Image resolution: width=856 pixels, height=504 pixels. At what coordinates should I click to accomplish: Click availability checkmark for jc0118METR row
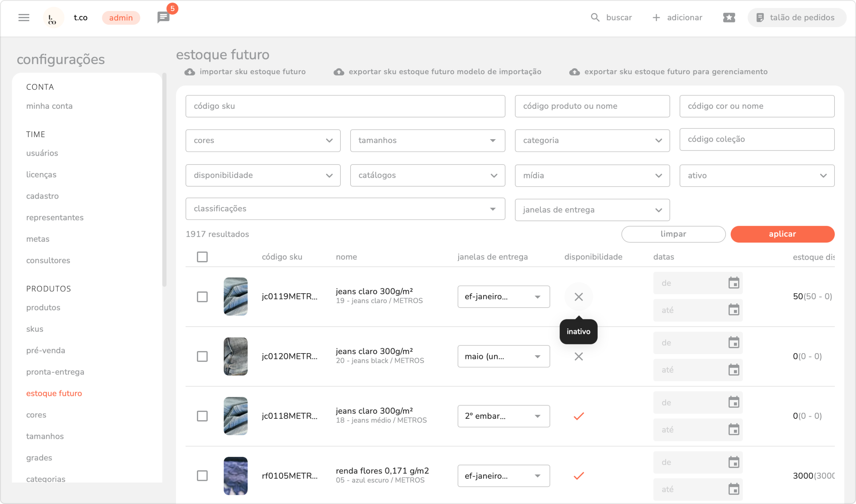coord(579,416)
